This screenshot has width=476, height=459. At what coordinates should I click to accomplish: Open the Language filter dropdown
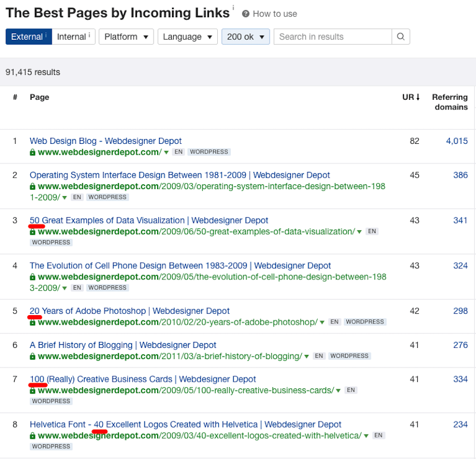pos(187,37)
